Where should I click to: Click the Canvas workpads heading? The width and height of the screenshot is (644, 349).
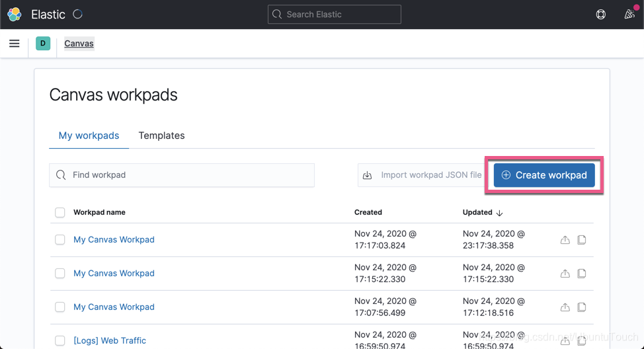click(x=113, y=95)
